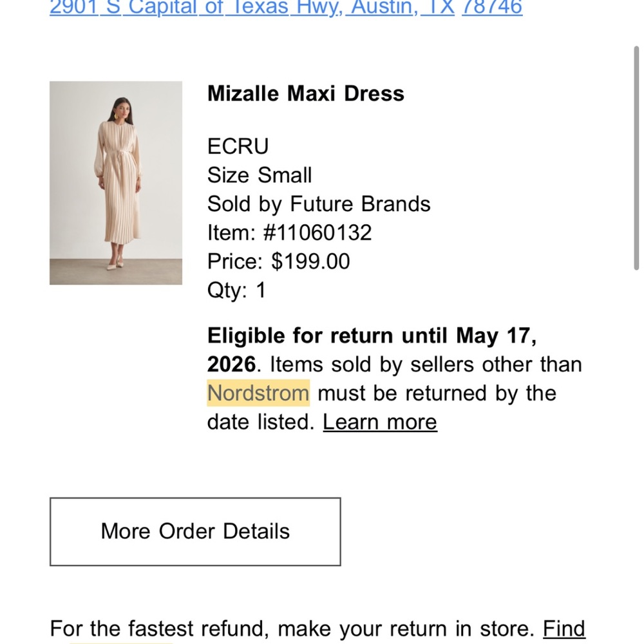The width and height of the screenshot is (644, 644).
Task: Click the Size Small label
Action: 259,175
